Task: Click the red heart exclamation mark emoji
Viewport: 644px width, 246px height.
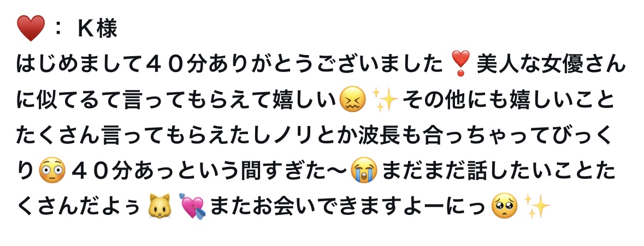Action: (x=459, y=64)
